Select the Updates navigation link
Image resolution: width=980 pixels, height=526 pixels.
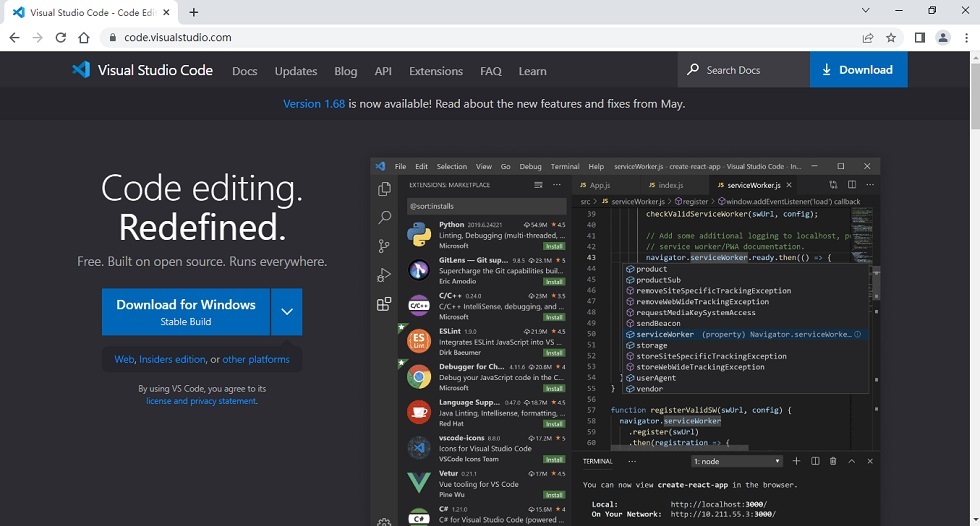pos(296,71)
